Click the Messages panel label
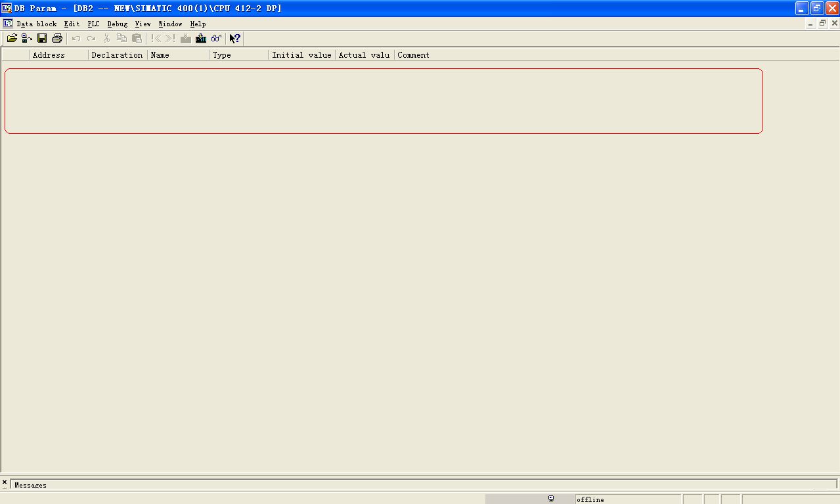Image resolution: width=840 pixels, height=504 pixels. pyautogui.click(x=31, y=485)
